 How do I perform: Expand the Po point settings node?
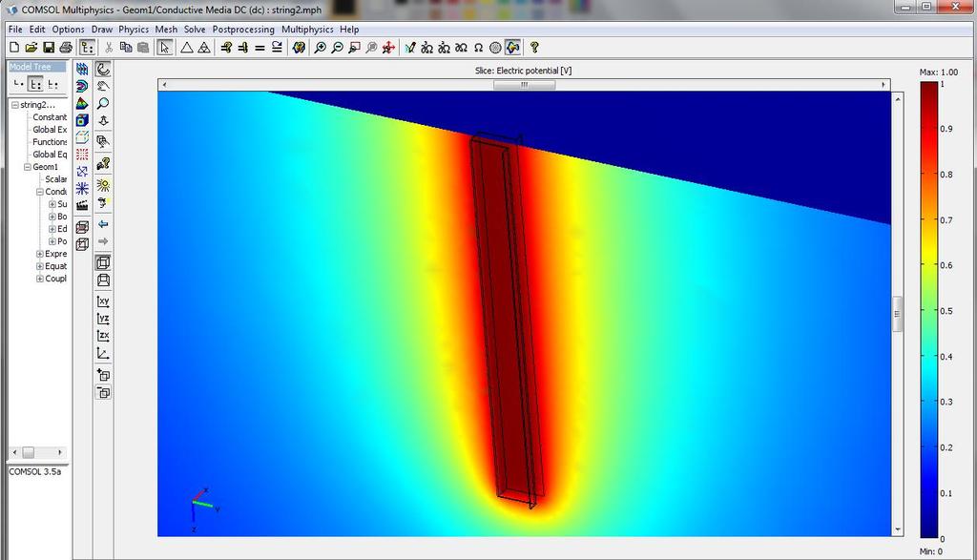52,241
